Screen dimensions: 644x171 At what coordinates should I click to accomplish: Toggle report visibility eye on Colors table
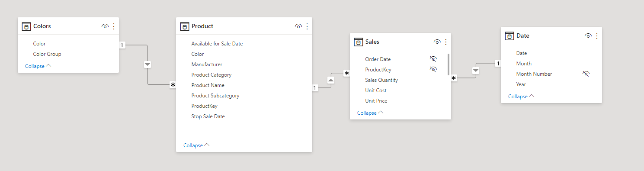(105, 26)
